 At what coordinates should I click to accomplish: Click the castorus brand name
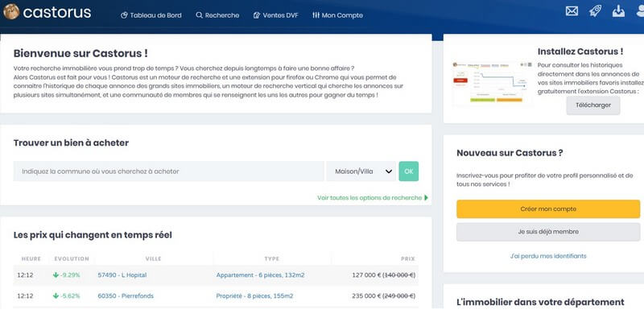coord(57,12)
